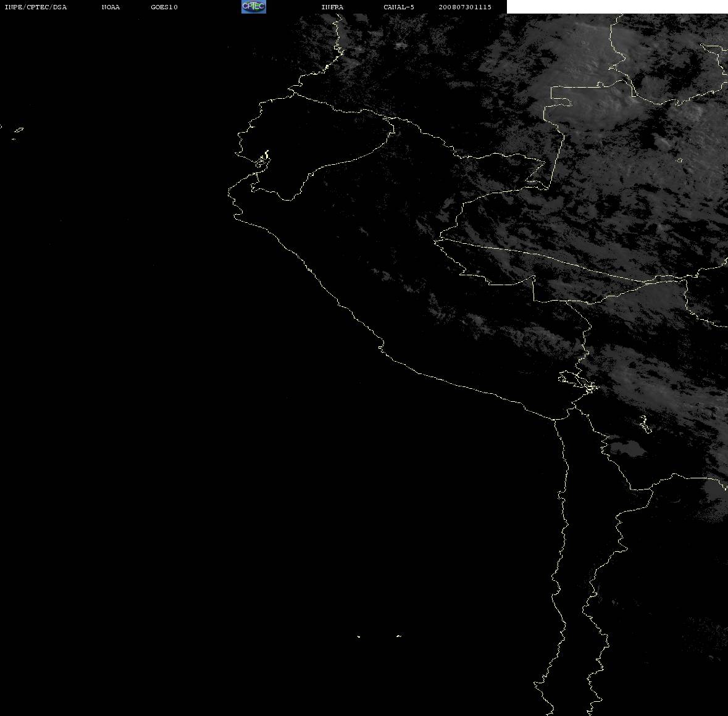Click the 'CANAL-5' channel label
Viewport: 728px width, 716px height.
398,7
